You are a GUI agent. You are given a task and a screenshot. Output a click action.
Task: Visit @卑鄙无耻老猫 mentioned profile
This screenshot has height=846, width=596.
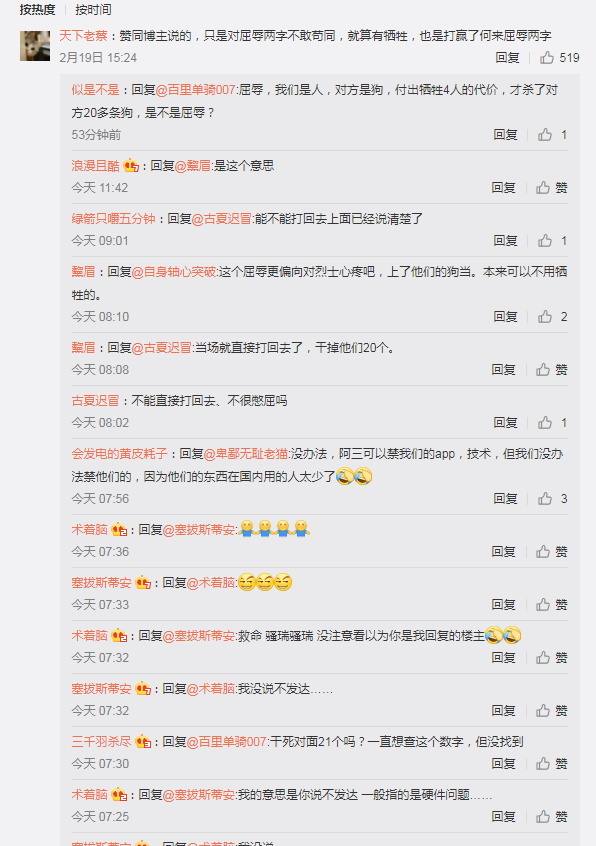(246, 454)
